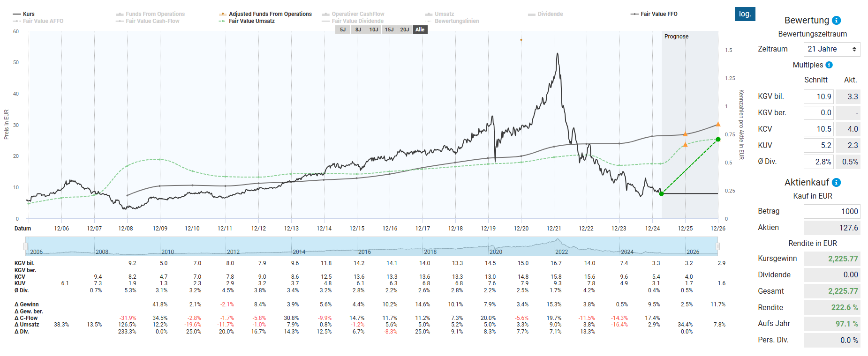Click the Aktienkauf info icon
The height and width of the screenshot is (356, 868).
836,183
